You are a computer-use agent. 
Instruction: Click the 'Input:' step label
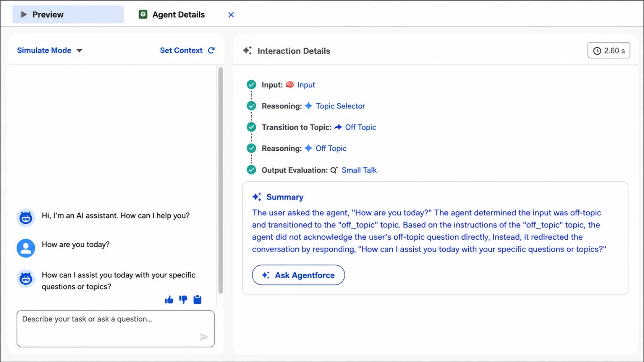pyautogui.click(x=272, y=85)
